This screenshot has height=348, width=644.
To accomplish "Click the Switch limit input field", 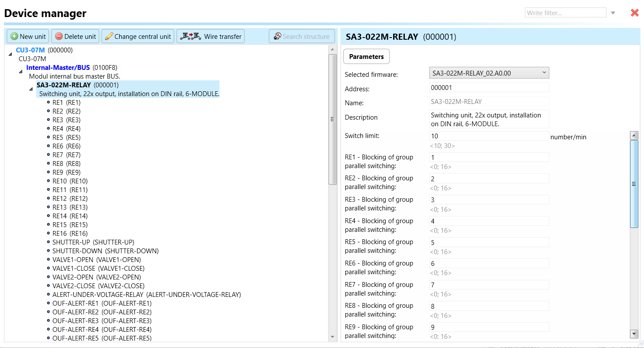I will tap(489, 136).
